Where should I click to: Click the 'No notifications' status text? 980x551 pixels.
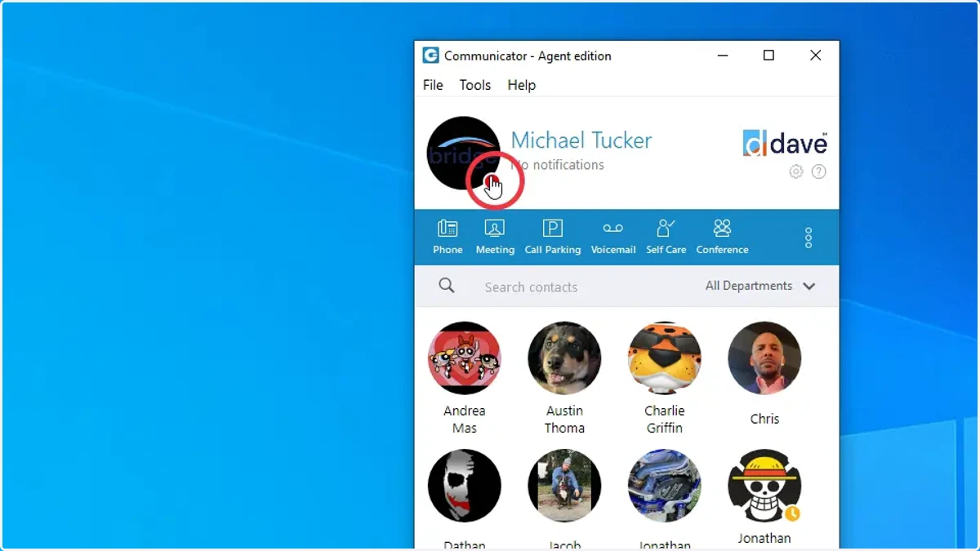pyautogui.click(x=558, y=165)
